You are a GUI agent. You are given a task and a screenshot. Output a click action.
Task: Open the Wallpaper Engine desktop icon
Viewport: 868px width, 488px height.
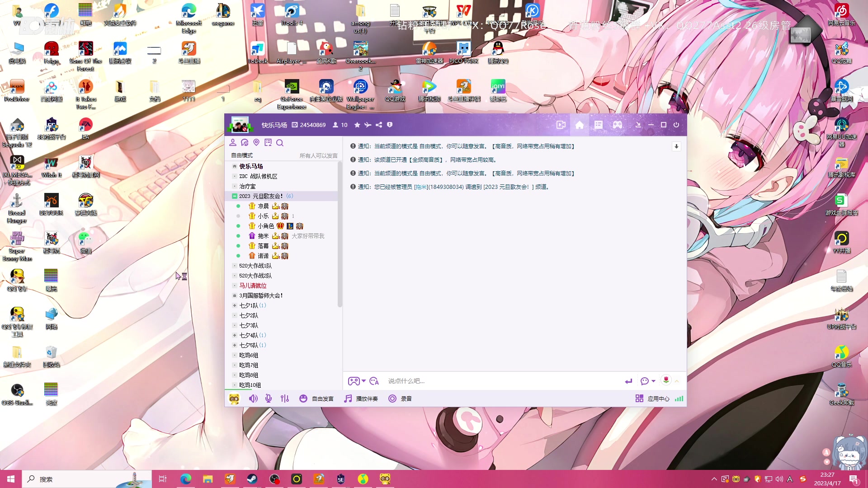pos(360,94)
